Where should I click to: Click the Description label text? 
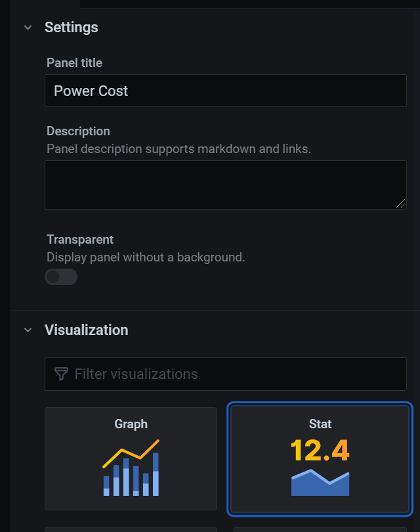(78, 131)
